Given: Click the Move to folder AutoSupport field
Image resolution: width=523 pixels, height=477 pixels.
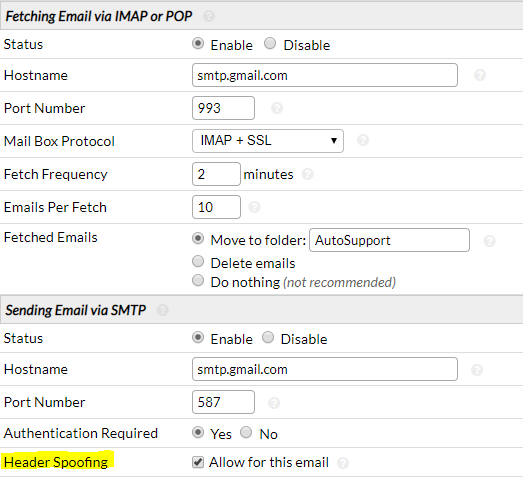Looking at the screenshot, I should [389, 240].
